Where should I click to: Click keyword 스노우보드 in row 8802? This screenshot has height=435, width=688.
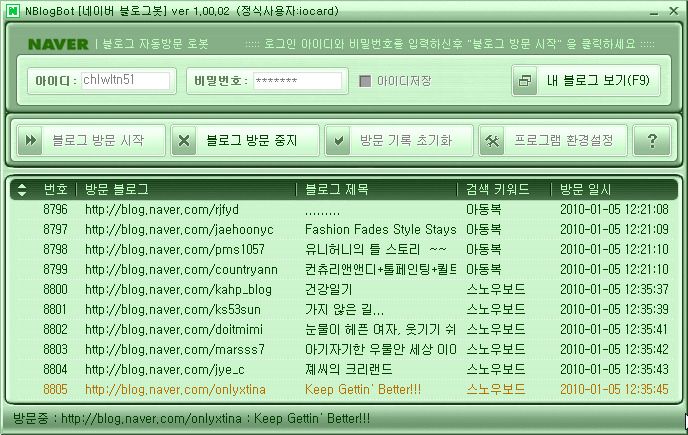pos(496,330)
